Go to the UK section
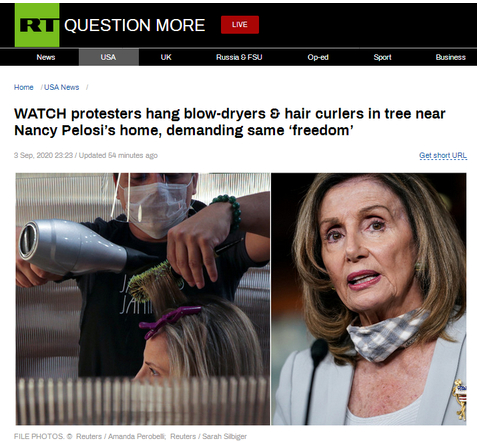 click(x=166, y=57)
